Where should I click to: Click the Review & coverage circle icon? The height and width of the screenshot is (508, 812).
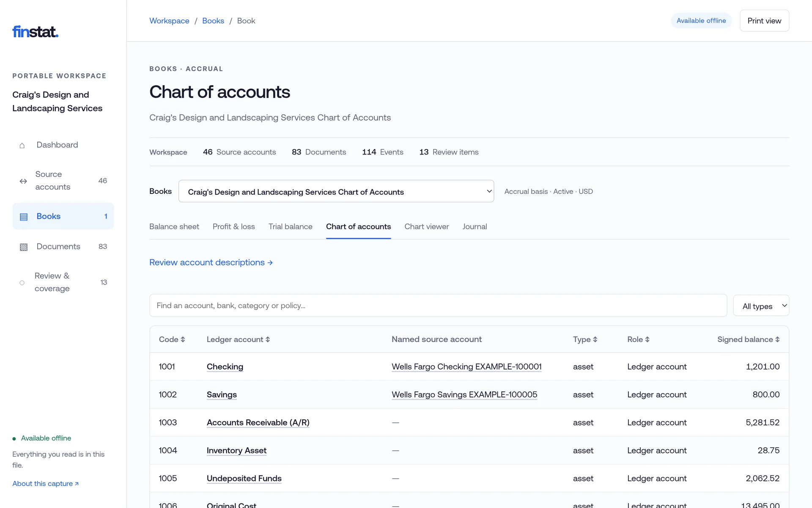[22, 283]
